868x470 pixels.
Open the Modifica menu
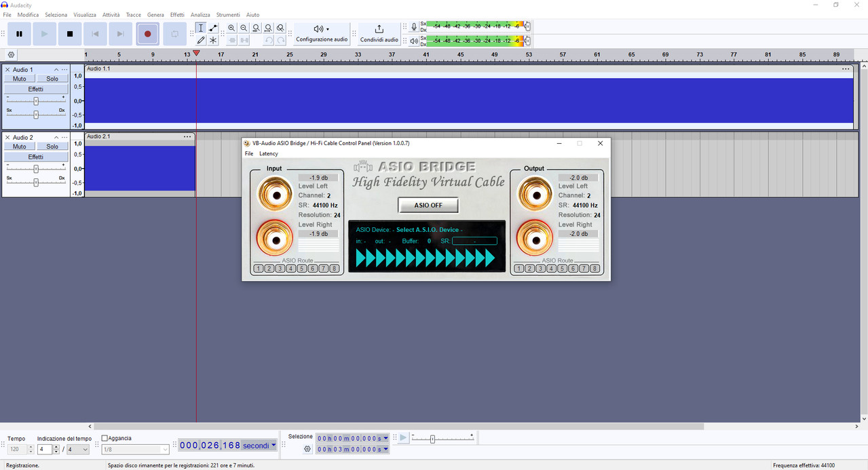tap(28, 15)
